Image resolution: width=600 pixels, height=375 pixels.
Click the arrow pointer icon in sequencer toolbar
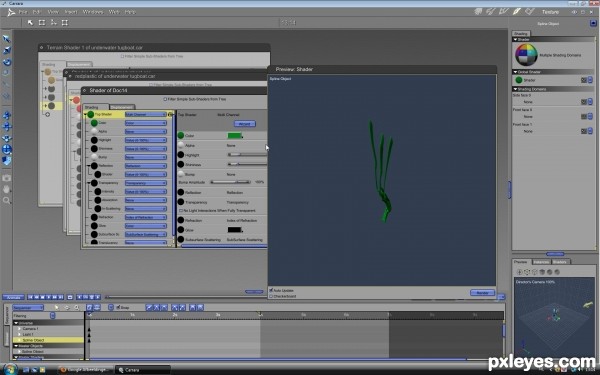57,307
